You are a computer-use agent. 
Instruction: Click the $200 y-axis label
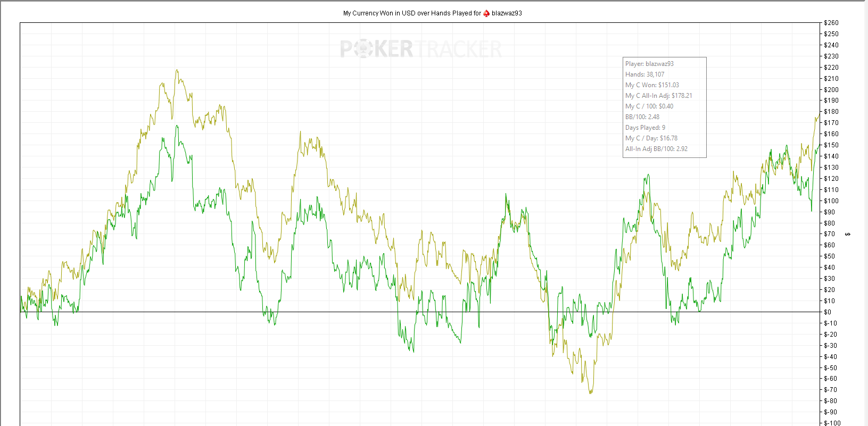(831, 90)
